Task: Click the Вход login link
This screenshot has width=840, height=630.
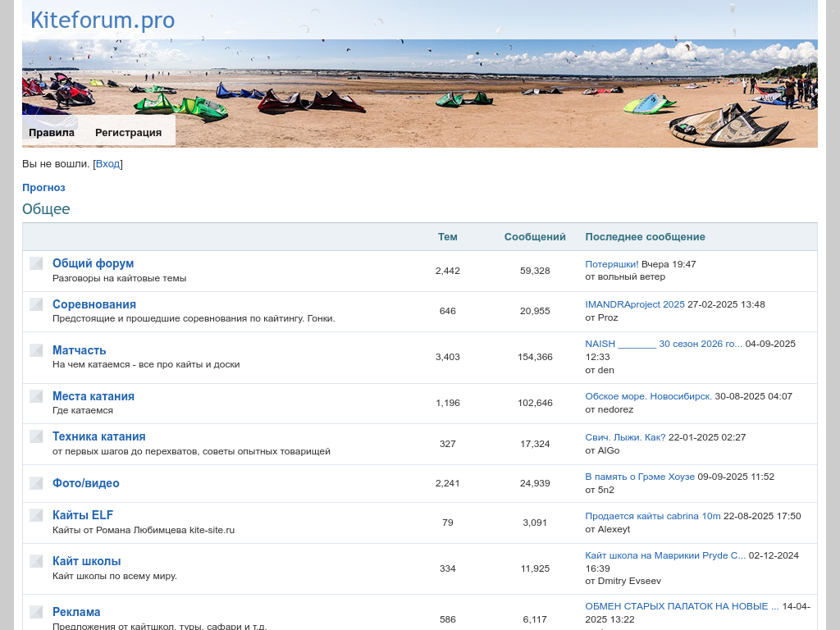Action: (x=107, y=164)
